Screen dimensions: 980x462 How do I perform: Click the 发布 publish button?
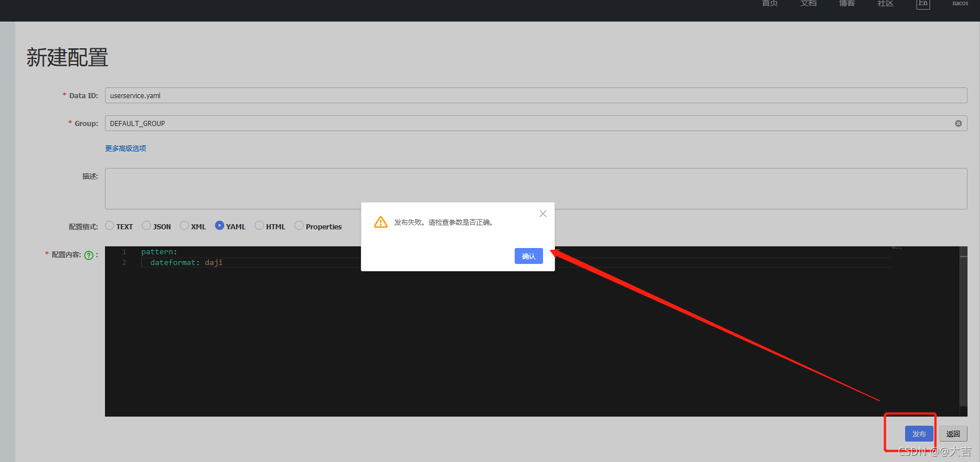919,434
